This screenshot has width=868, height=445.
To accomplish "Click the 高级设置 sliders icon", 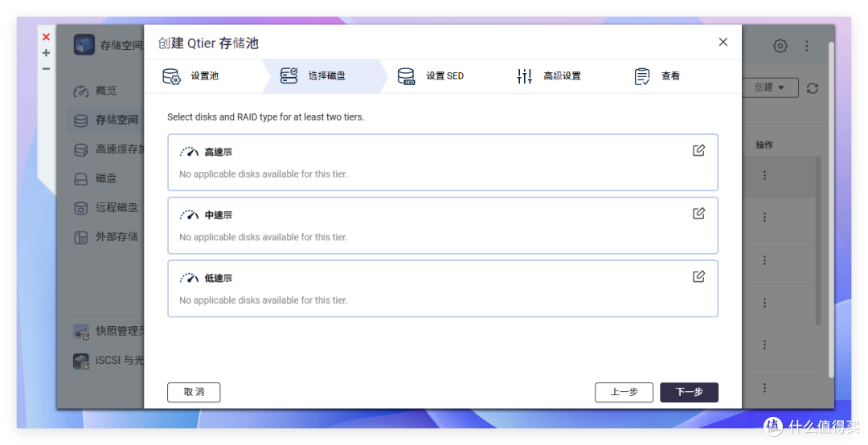I will (524, 76).
